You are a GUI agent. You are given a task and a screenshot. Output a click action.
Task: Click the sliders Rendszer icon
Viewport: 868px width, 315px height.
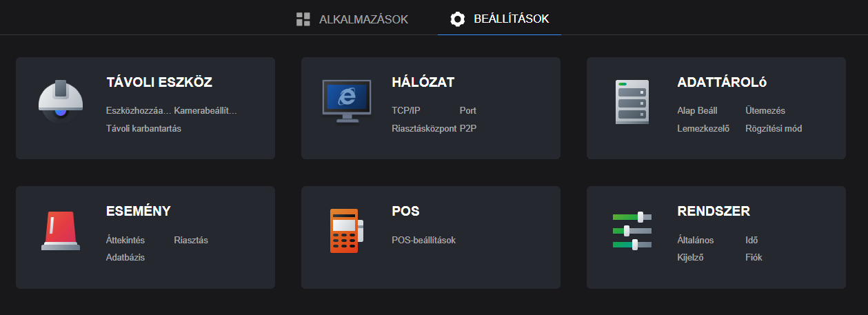tap(632, 230)
